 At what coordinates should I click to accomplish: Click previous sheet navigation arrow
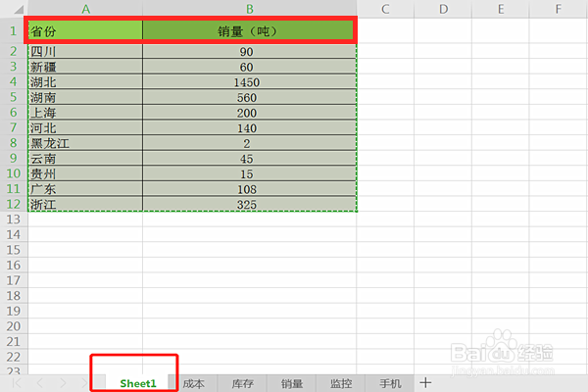[40, 383]
